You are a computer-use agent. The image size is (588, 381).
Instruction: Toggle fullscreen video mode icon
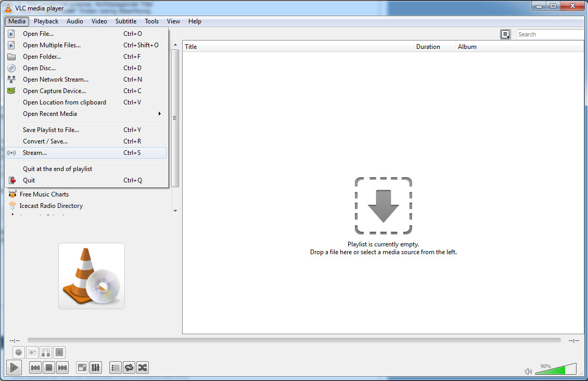[82, 368]
